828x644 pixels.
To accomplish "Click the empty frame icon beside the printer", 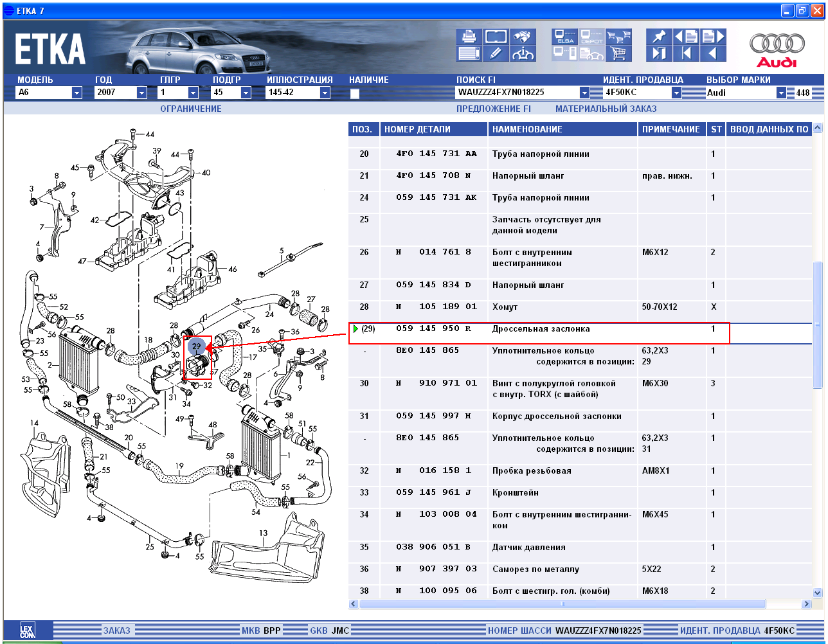I will [x=496, y=37].
